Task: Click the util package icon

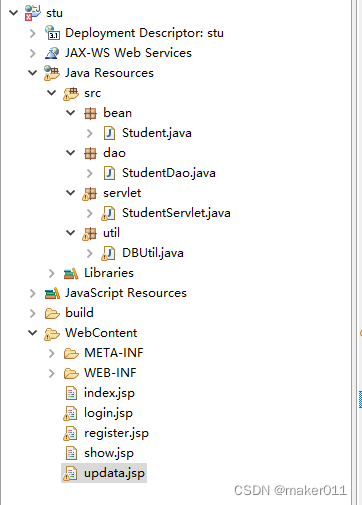Action: point(90,233)
